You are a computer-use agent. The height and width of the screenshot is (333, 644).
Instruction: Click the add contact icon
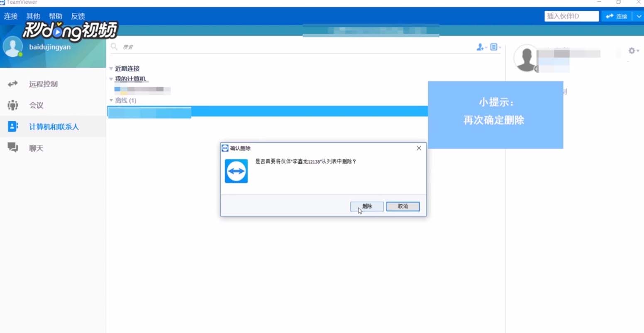[x=481, y=47]
